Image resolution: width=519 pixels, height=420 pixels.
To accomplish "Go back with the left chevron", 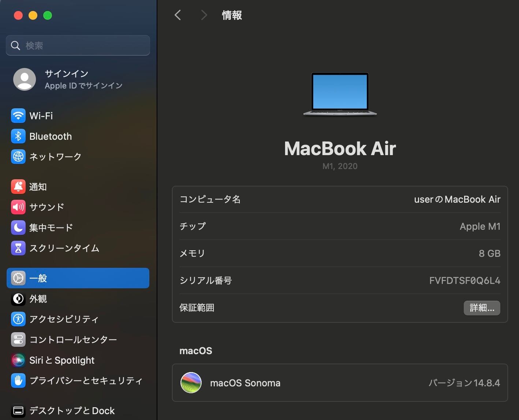I will click(178, 15).
